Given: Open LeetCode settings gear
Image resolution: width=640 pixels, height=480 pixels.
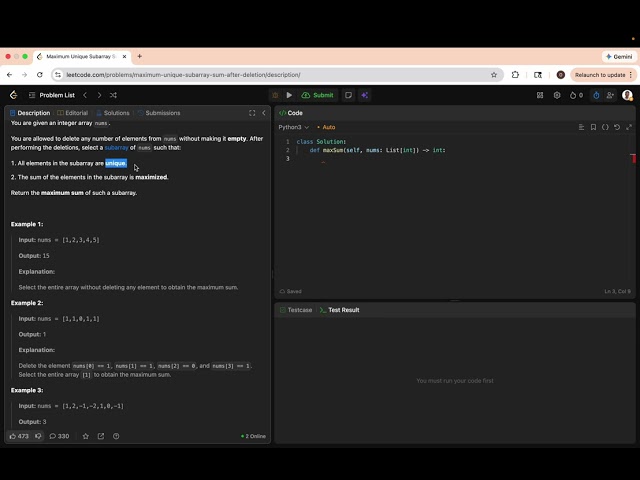Looking at the screenshot, I should 557,95.
